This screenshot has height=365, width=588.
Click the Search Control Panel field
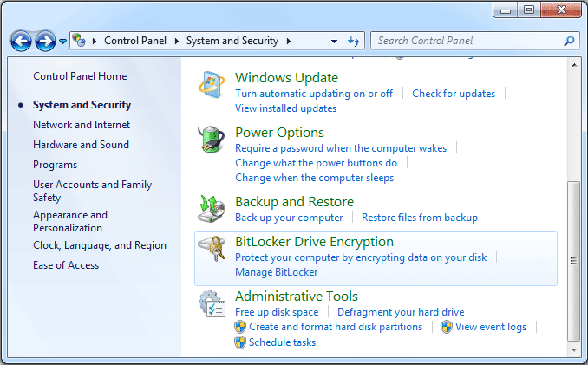(467, 41)
